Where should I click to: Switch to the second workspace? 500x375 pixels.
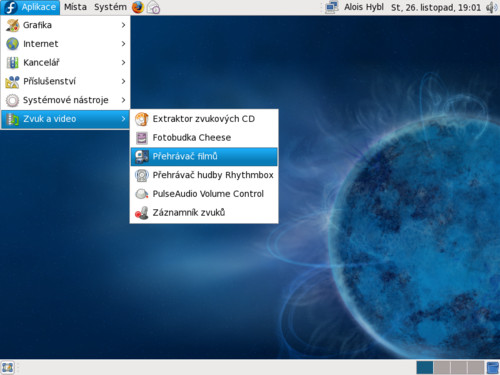point(442,368)
